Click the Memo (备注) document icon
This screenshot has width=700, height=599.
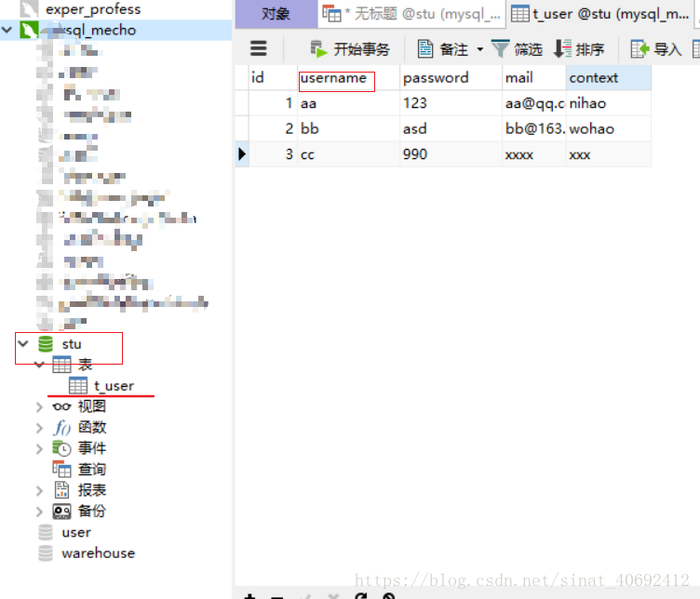(425, 49)
